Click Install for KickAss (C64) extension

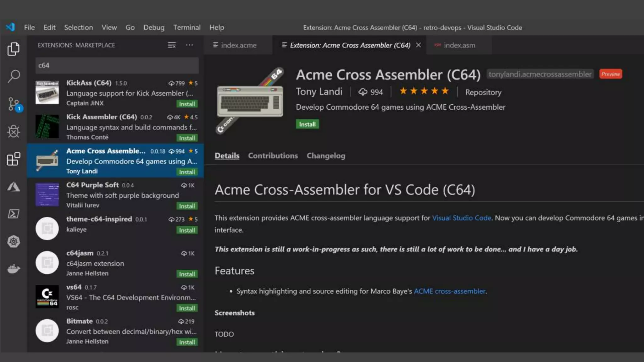(187, 104)
